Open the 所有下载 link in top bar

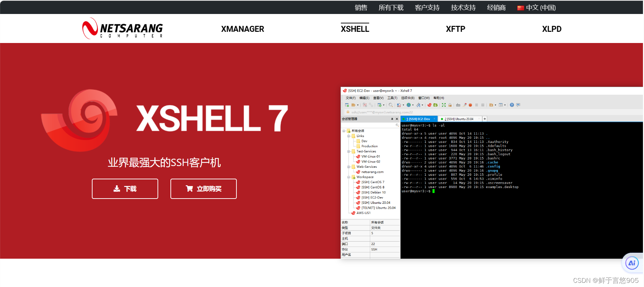tap(391, 8)
